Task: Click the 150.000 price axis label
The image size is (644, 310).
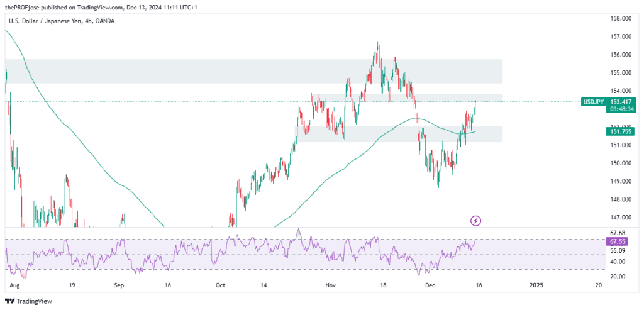Action: tap(621, 163)
